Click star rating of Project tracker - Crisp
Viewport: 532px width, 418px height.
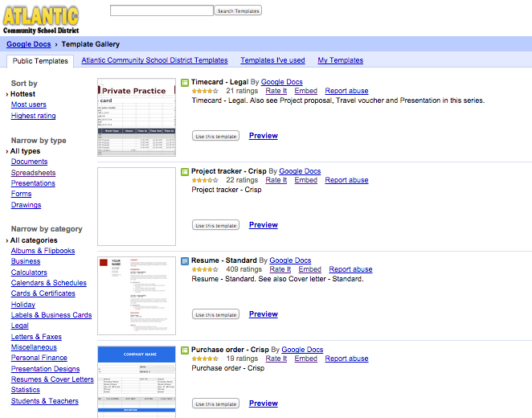[x=205, y=180]
